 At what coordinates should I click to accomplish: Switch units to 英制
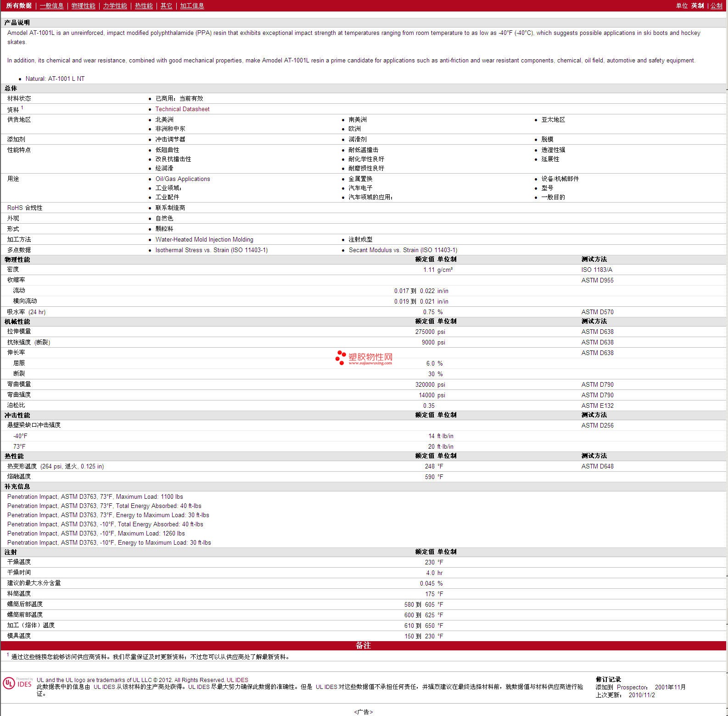click(x=697, y=6)
